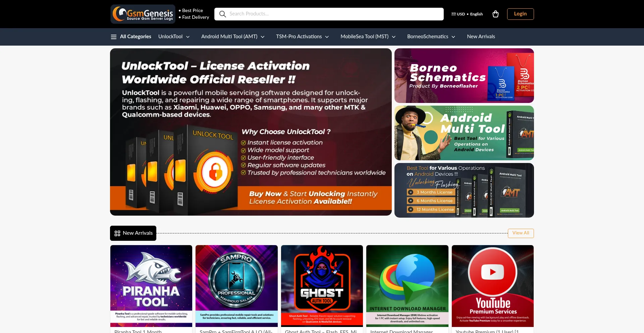Open the TSM-Pro Activations menu
This screenshot has width=644, height=333.
pos(299,37)
